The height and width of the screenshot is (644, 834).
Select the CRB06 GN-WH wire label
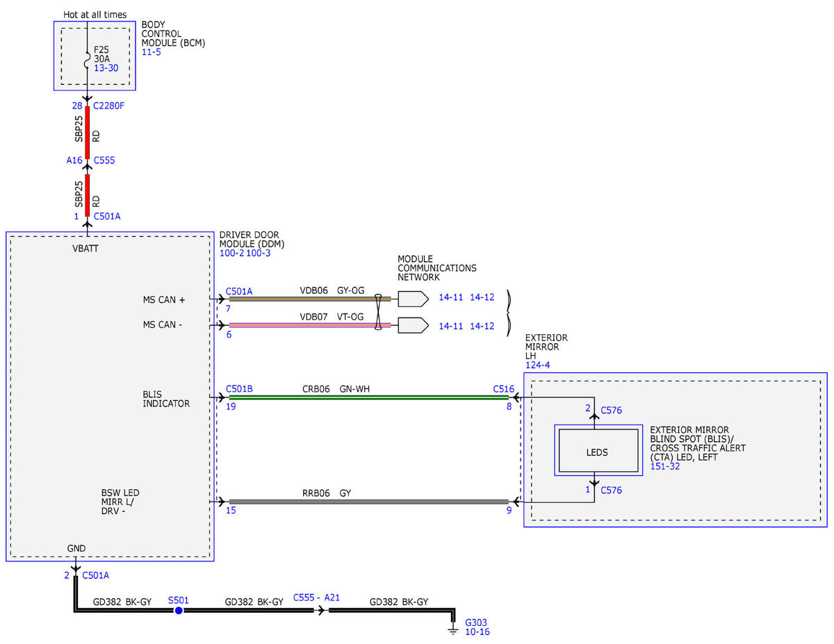click(x=336, y=389)
